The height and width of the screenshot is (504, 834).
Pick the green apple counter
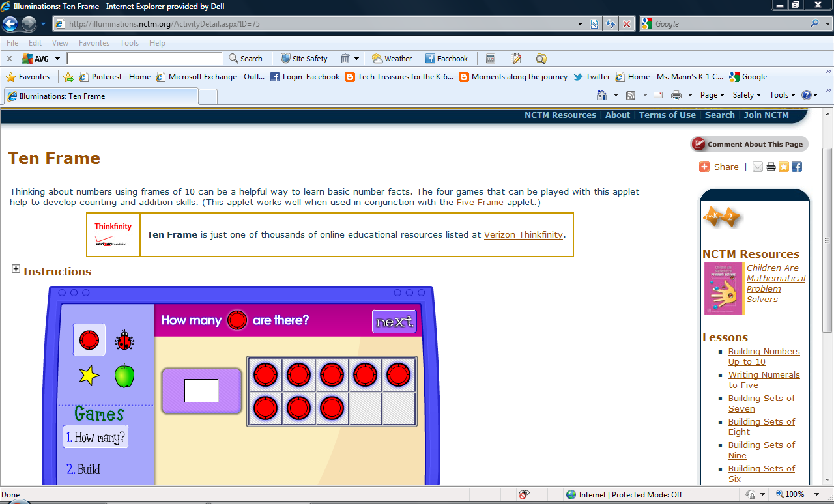pos(123,376)
